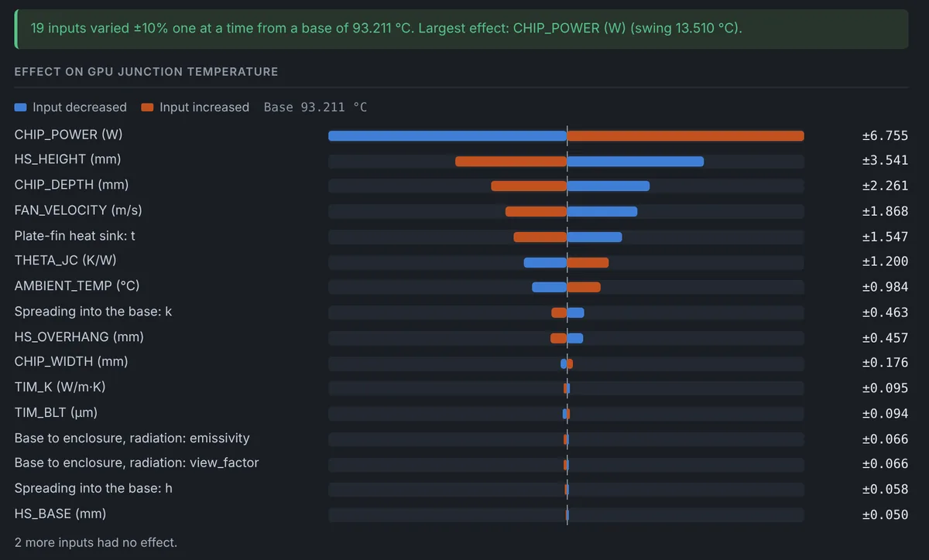Click AMBIENT_TEMP blue decreased bar
929x560 pixels.
[x=549, y=288]
